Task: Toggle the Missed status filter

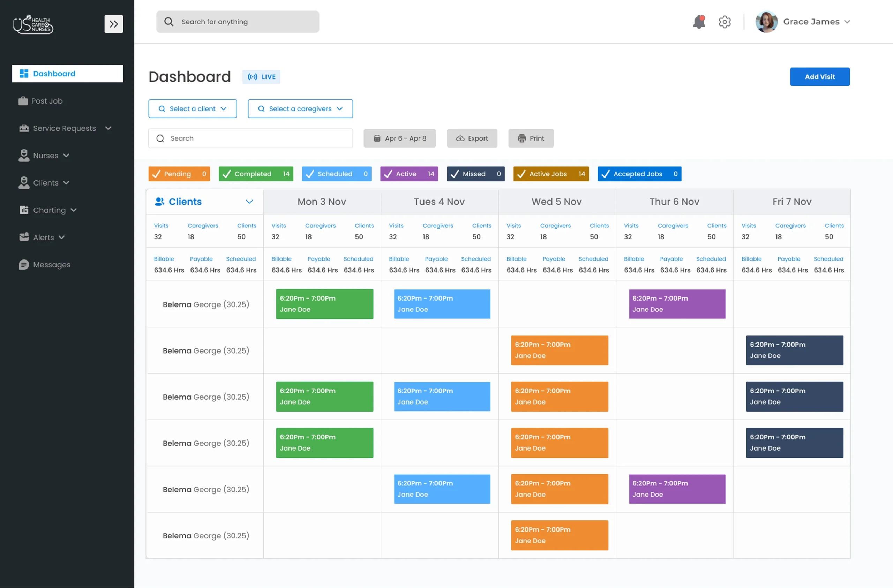Action: pos(475,174)
